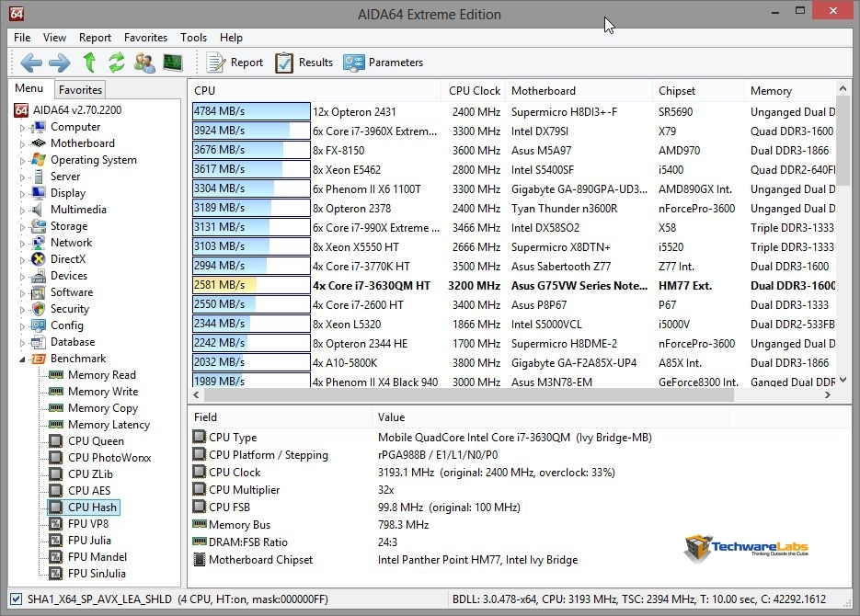Viewport: 860px width, 616px height.
Task: Select CPU ZLib benchmark
Action: pyautogui.click(x=90, y=474)
